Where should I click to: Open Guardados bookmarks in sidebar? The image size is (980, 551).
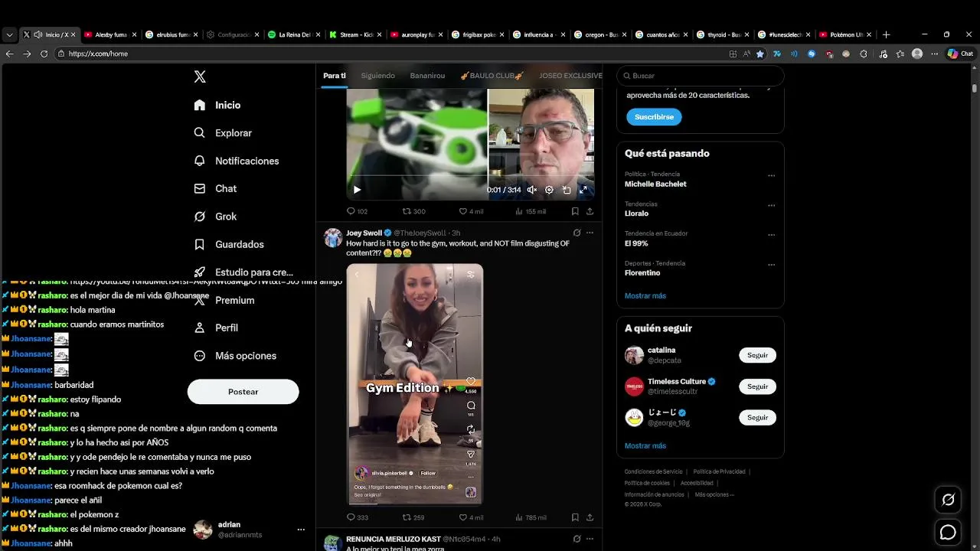point(229,244)
